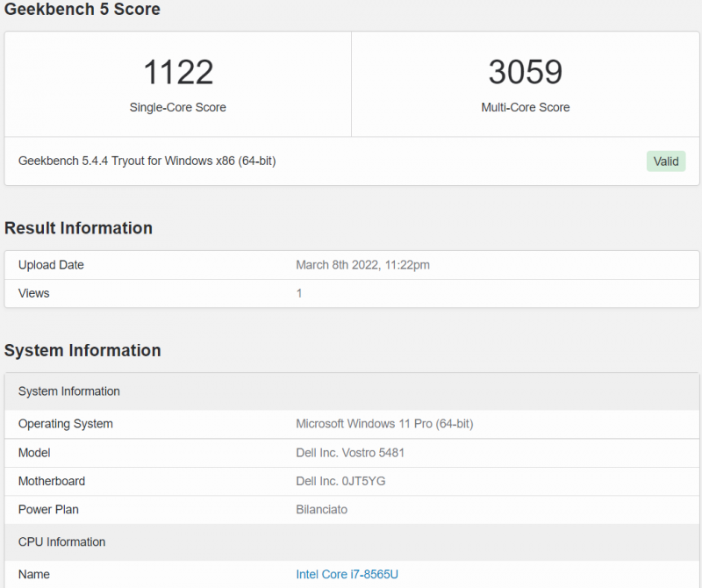Image resolution: width=702 pixels, height=588 pixels.
Task: Click the Geekbench 5.4.4 Tryout version text
Action: tap(147, 161)
